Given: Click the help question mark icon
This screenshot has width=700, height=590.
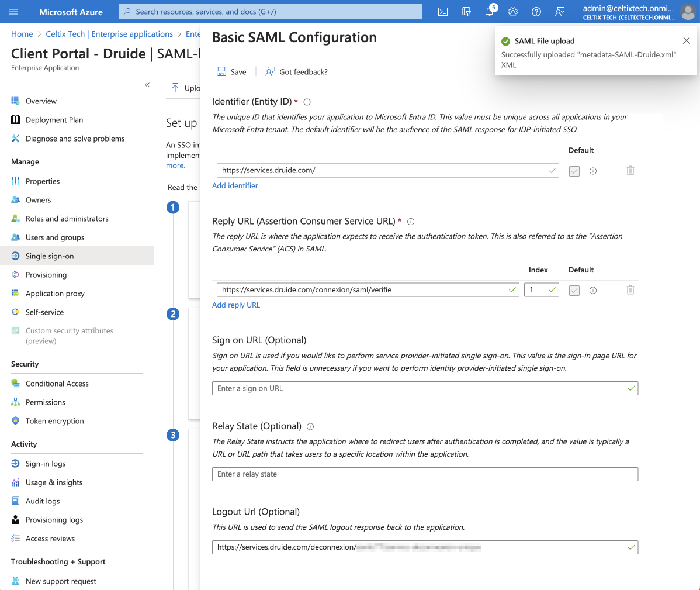Looking at the screenshot, I should pos(536,12).
